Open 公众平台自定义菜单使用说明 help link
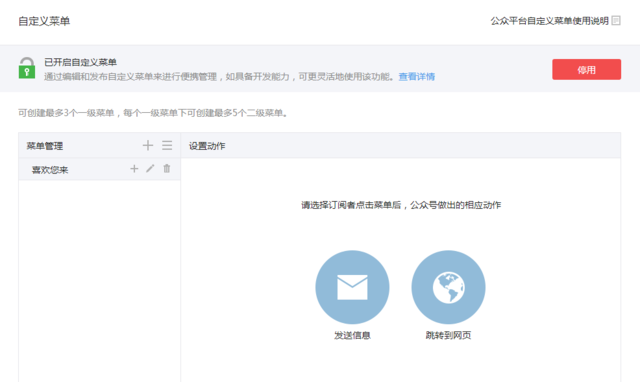640x382 pixels. [x=549, y=21]
